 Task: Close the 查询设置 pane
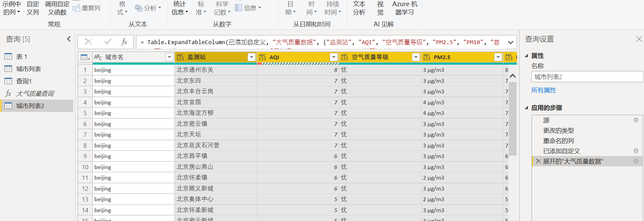pyautogui.click(x=639, y=39)
